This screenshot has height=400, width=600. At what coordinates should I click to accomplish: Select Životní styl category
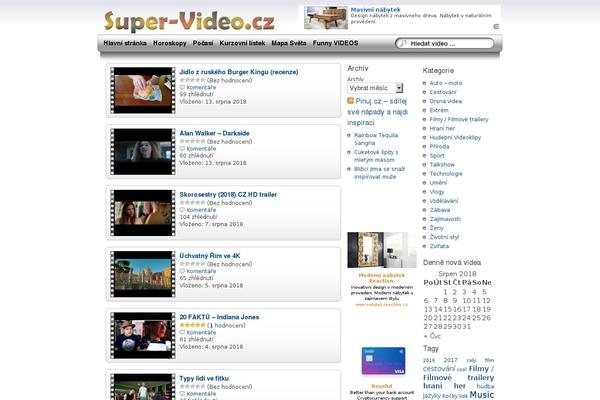point(444,237)
